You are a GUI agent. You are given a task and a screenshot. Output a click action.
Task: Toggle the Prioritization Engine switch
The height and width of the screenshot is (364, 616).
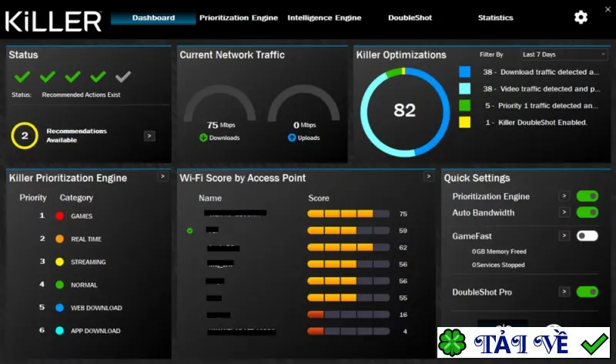pos(588,196)
